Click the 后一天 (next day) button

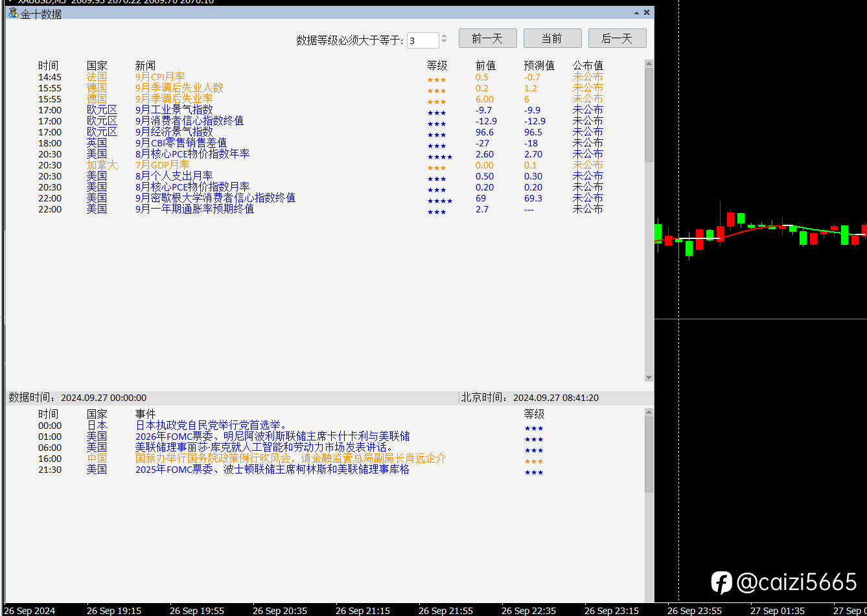pos(617,39)
